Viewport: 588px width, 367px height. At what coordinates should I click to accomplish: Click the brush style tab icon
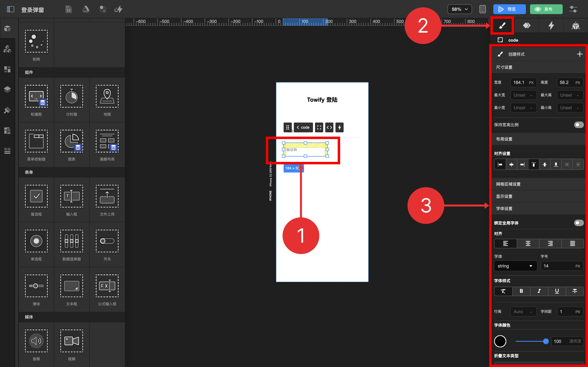click(502, 25)
